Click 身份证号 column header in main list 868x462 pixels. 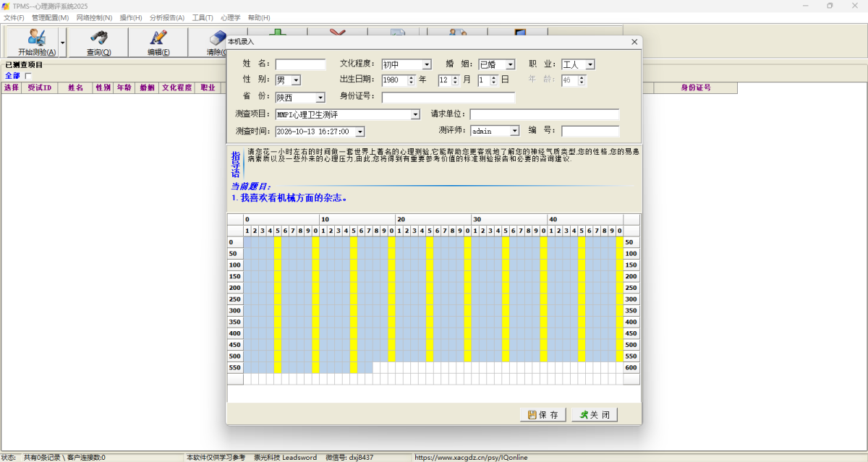[x=696, y=88]
